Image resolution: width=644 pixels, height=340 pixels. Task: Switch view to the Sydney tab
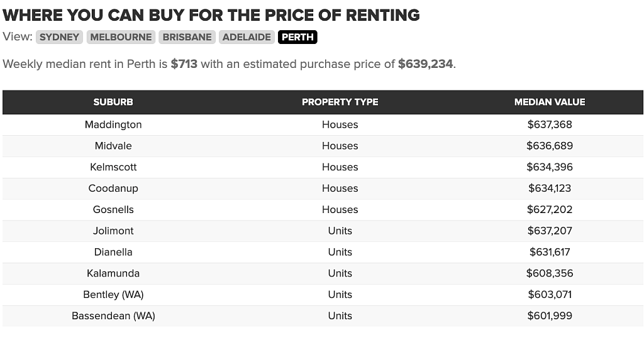tap(59, 37)
